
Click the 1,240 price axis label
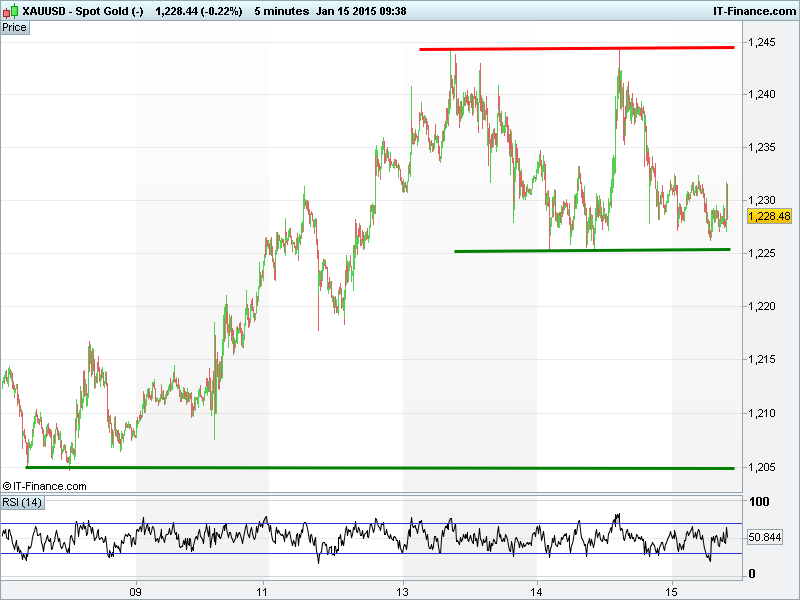point(763,94)
